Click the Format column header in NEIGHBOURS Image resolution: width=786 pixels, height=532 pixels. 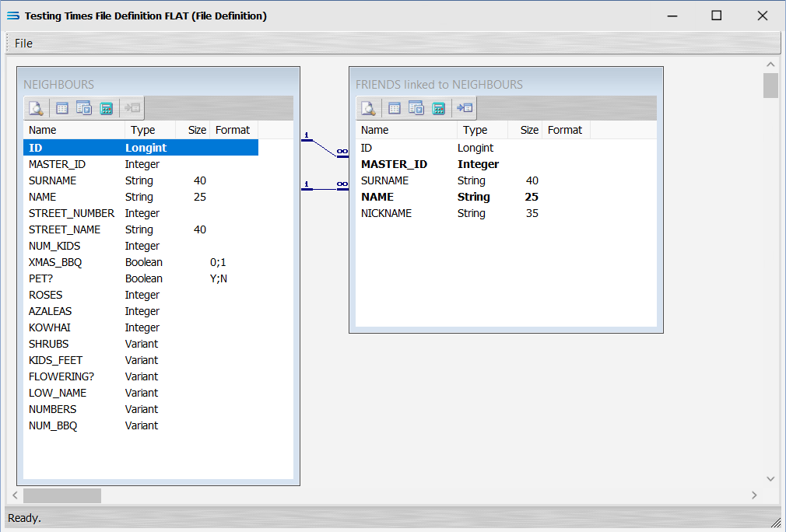(233, 130)
